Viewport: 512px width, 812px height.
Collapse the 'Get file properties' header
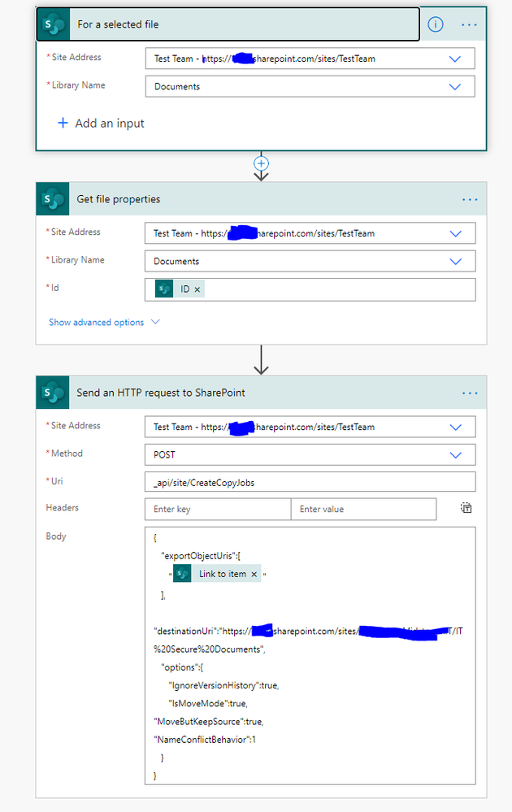point(262,199)
